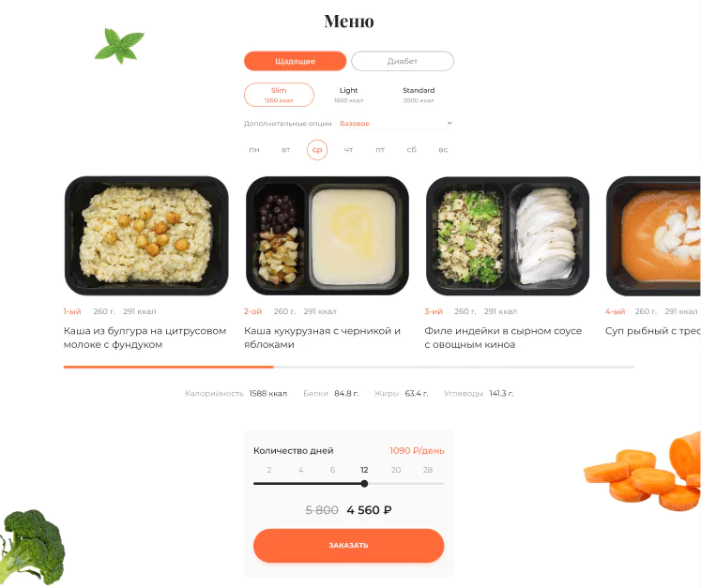701x588 pixels.
Task: Choose the Slim 1200 ккал plan
Action: pyautogui.click(x=279, y=95)
